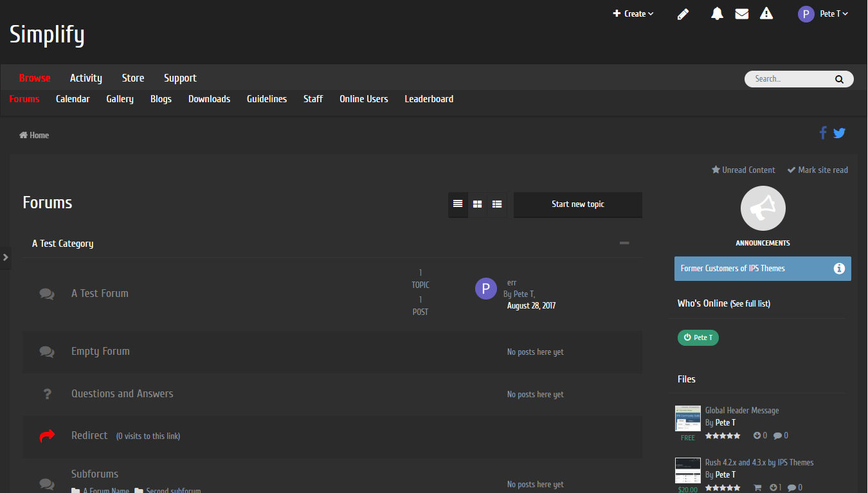Screen dimensions: 868x493
Task: Open the Leaderboard submenu item
Action: click(x=429, y=99)
